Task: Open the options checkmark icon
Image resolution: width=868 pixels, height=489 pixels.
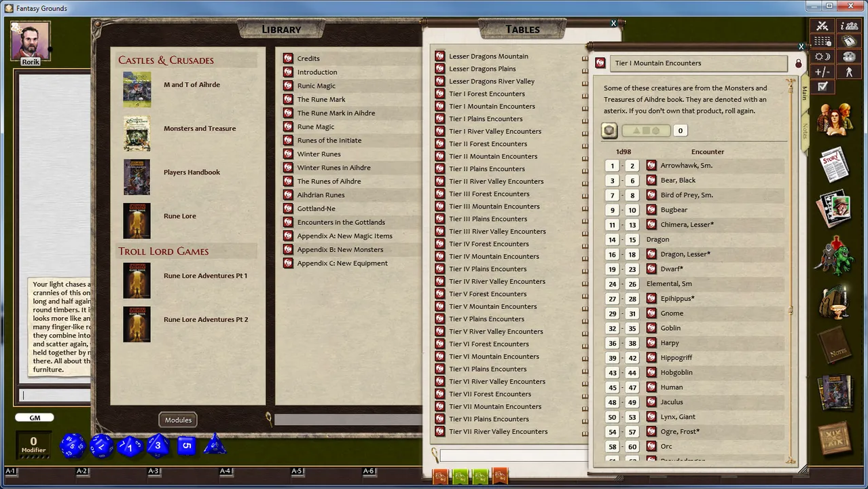Action: (822, 86)
